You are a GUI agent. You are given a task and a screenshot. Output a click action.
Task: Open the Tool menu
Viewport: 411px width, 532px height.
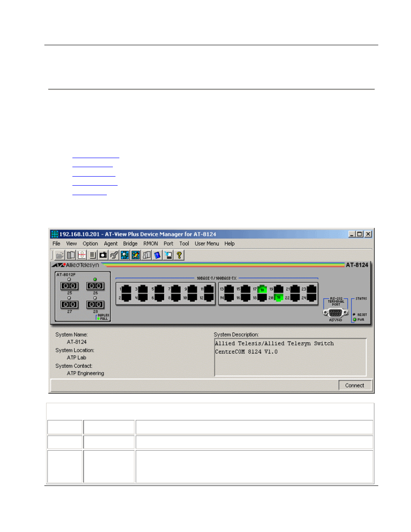pyautogui.click(x=184, y=243)
